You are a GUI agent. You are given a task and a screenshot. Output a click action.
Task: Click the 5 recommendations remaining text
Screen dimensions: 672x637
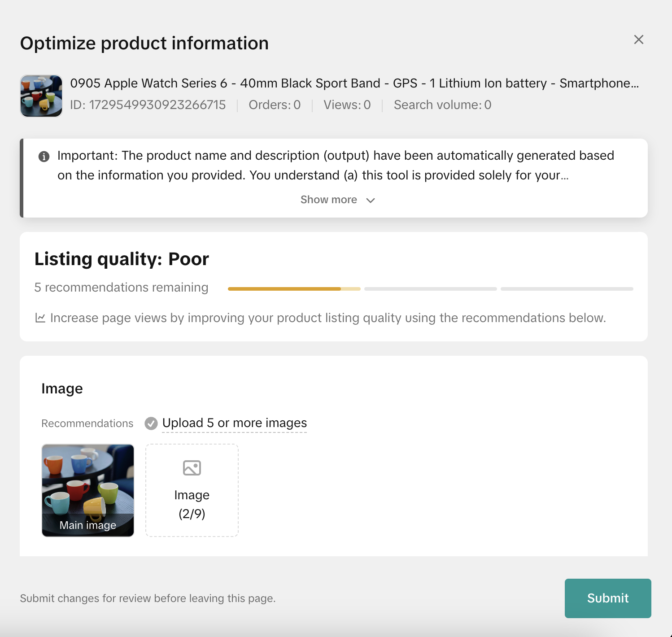click(x=121, y=288)
